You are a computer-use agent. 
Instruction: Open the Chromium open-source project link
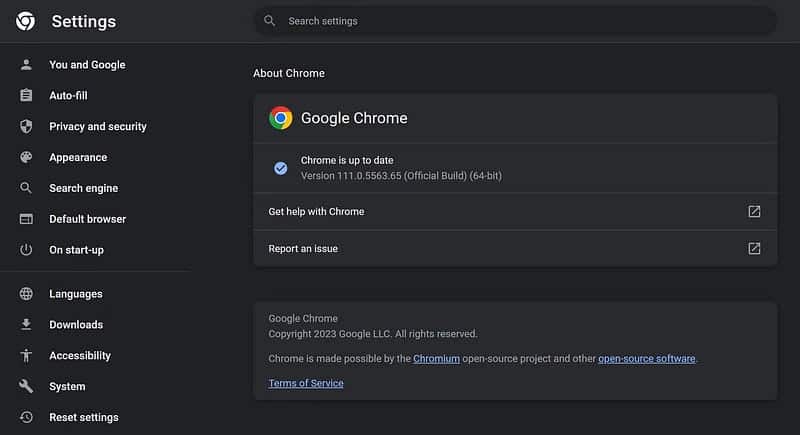point(436,359)
